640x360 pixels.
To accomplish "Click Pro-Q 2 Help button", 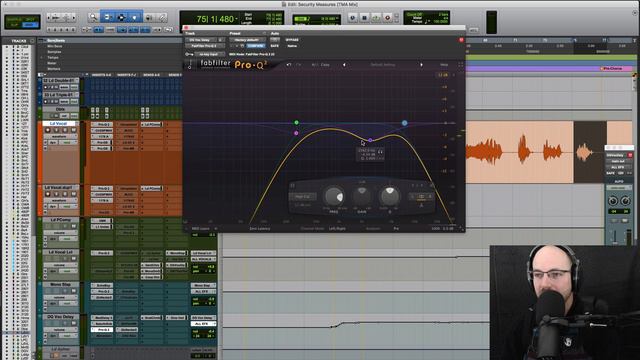I will (444, 64).
